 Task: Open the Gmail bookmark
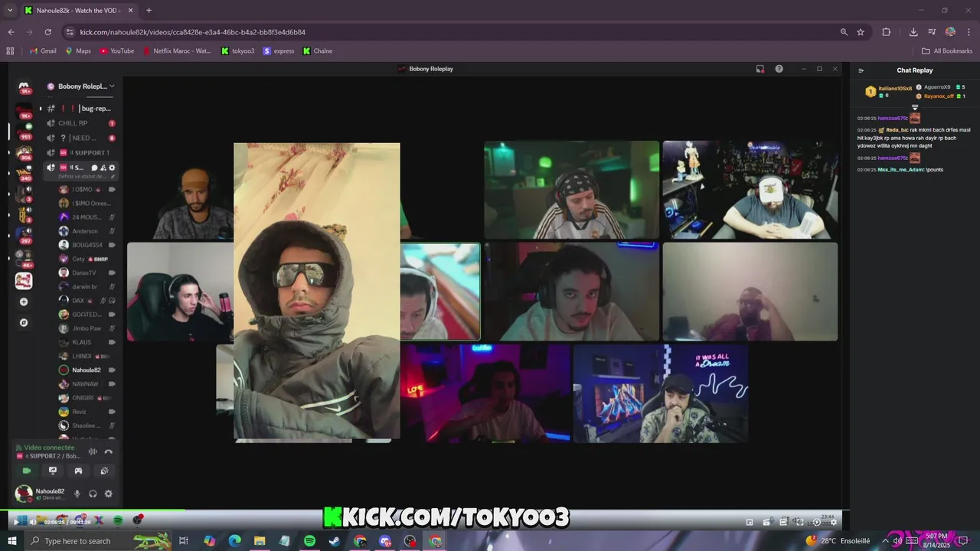pyautogui.click(x=42, y=51)
